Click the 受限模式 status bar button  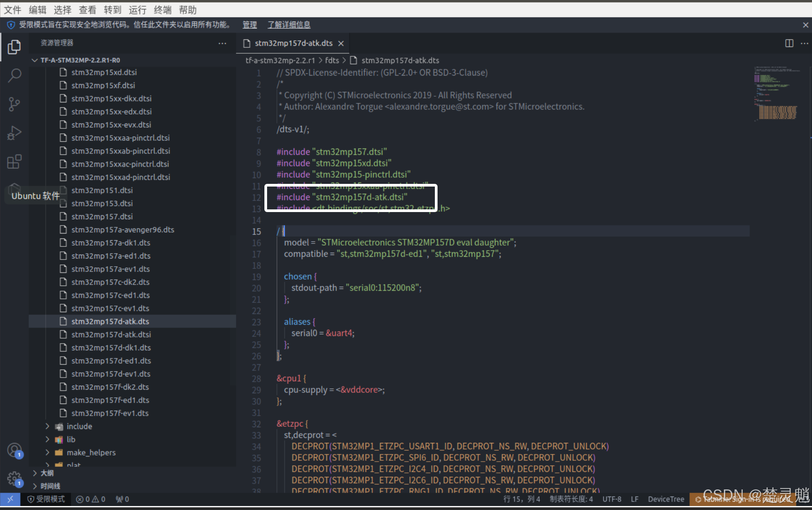point(47,499)
